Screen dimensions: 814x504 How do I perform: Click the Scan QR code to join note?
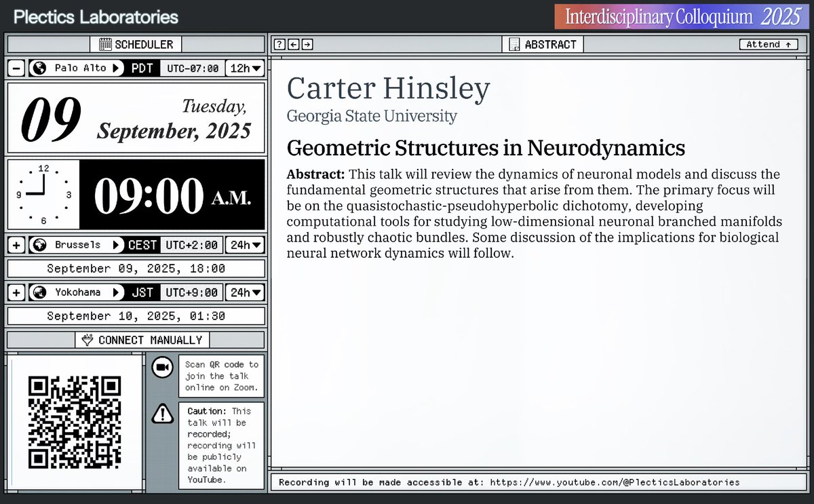click(x=222, y=376)
